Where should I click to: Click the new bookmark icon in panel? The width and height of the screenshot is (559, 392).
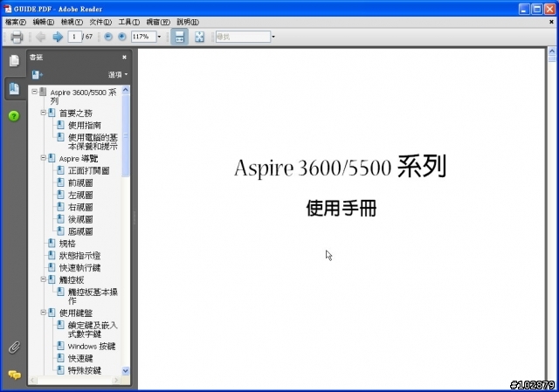click(x=37, y=75)
